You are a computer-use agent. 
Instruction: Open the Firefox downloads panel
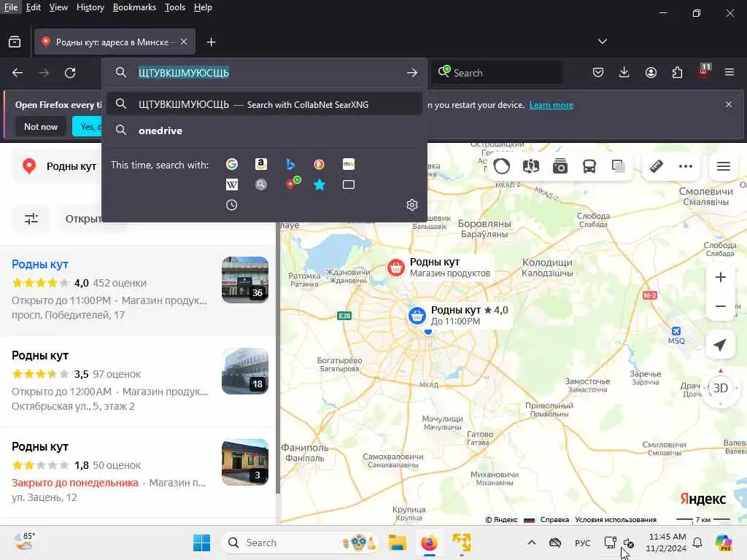[624, 72]
